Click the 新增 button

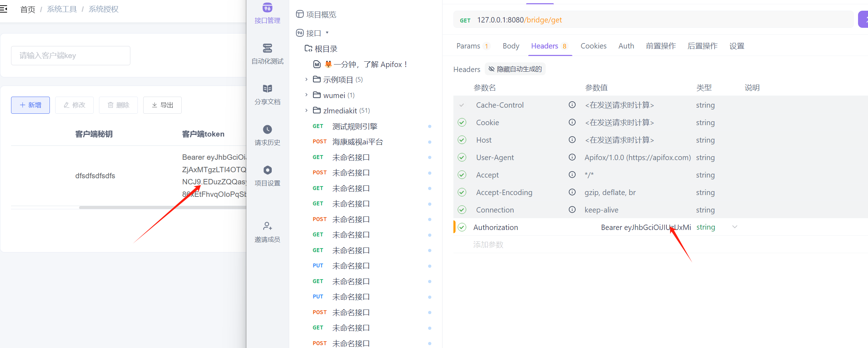(30, 105)
